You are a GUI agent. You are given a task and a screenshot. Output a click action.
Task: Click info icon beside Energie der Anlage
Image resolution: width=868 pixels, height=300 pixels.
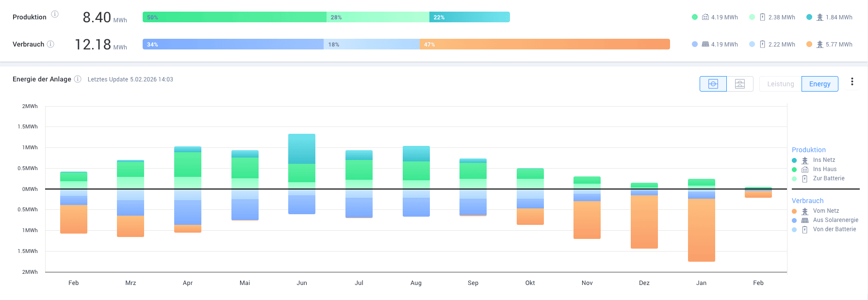click(78, 79)
